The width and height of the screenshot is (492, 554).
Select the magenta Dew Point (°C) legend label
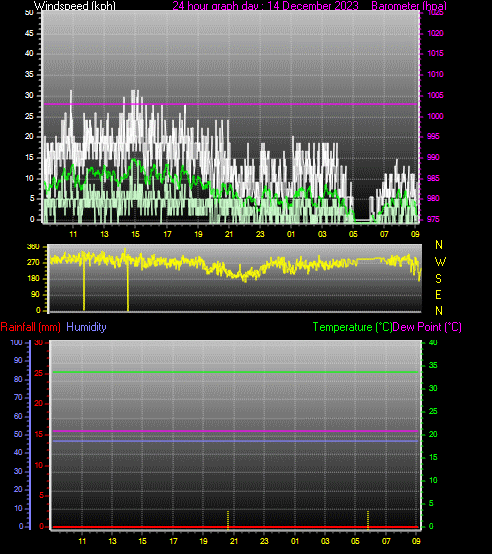(x=427, y=327)
